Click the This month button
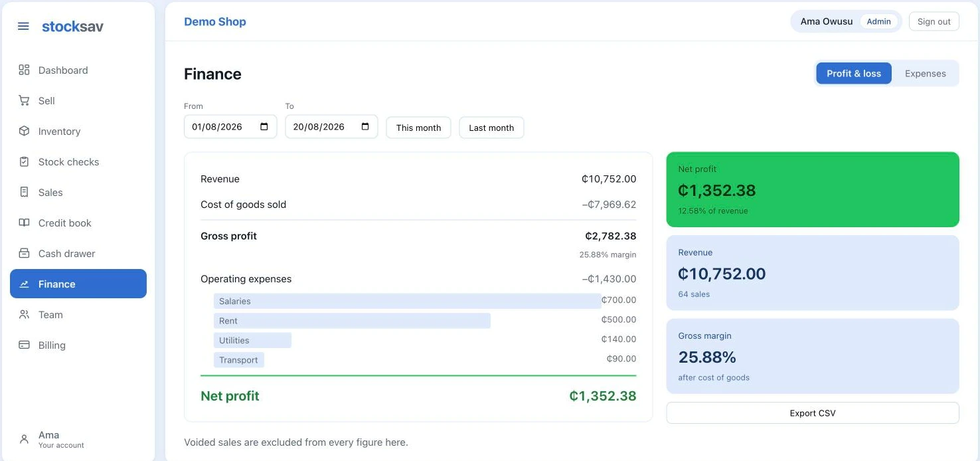 pos(418,128)
